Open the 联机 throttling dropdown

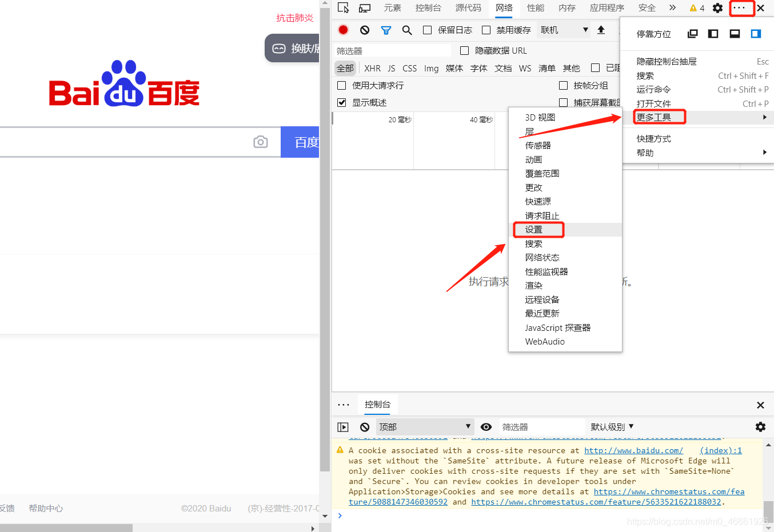click(x=564, y=29)
